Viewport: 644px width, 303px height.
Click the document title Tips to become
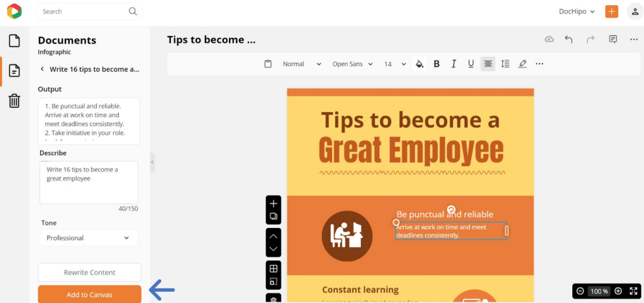pyautogui.click(x=211, y=40)
